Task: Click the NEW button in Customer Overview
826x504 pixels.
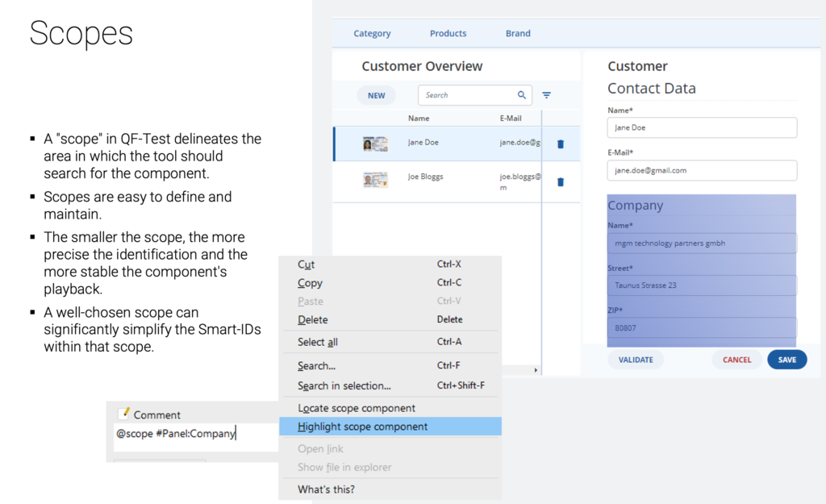Action: tap(376, 94)
